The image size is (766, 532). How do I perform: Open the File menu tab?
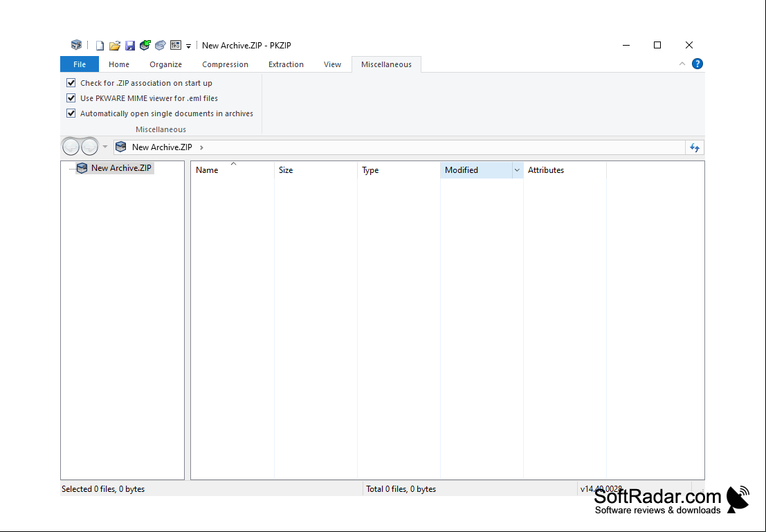coord(80,64)
